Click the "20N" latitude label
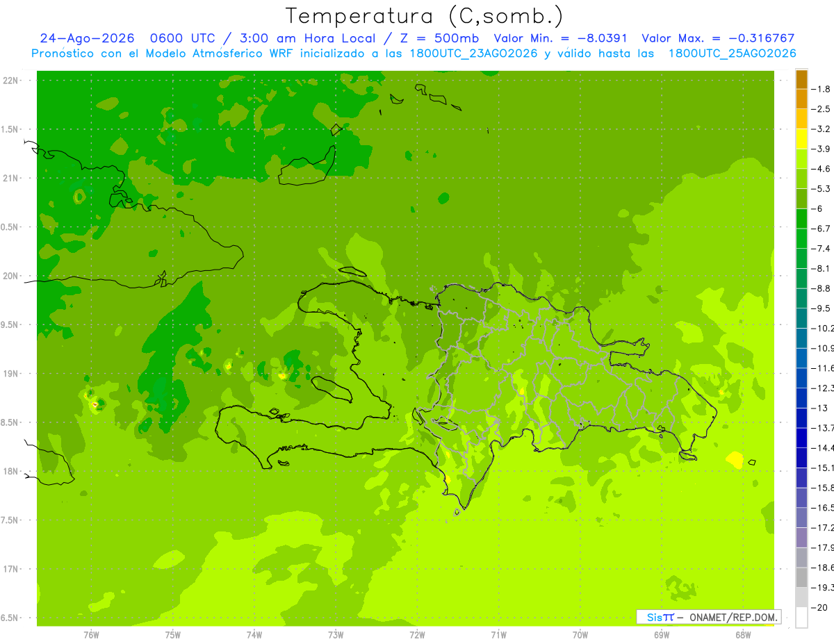The width and height of the screenshot is (834, 644). [11, 276]
